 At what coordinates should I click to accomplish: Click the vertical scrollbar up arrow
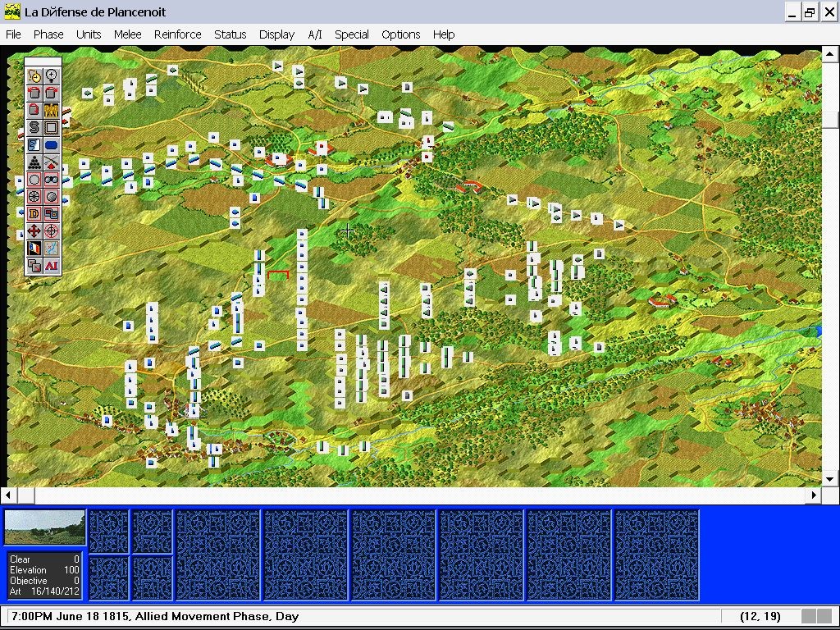[x=830, y=53]
